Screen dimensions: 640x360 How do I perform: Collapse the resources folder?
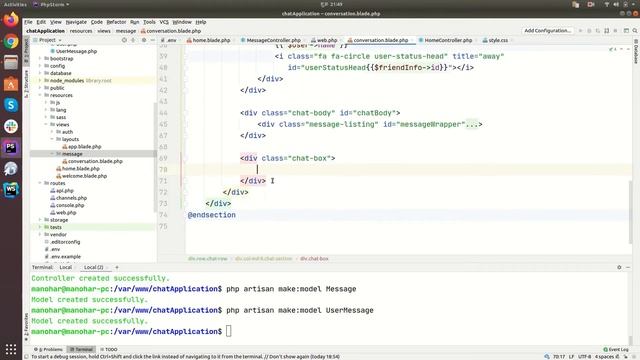(x=40, y=95)
